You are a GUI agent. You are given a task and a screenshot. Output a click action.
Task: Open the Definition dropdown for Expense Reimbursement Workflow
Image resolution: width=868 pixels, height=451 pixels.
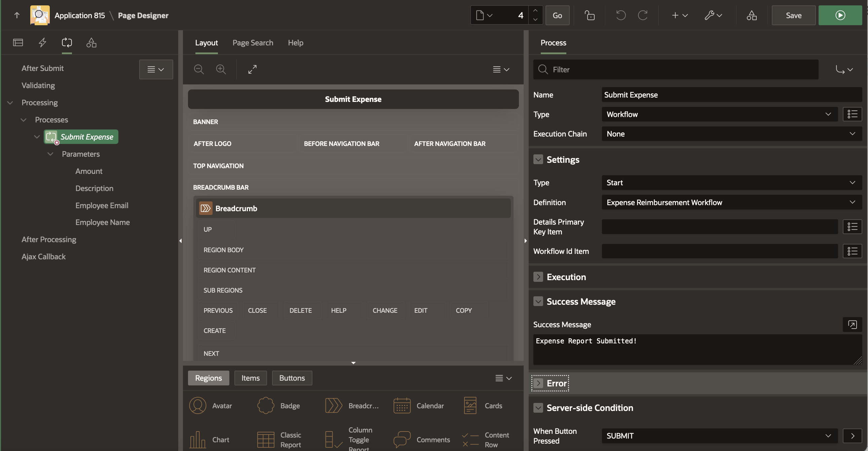[x=731, y=202]
